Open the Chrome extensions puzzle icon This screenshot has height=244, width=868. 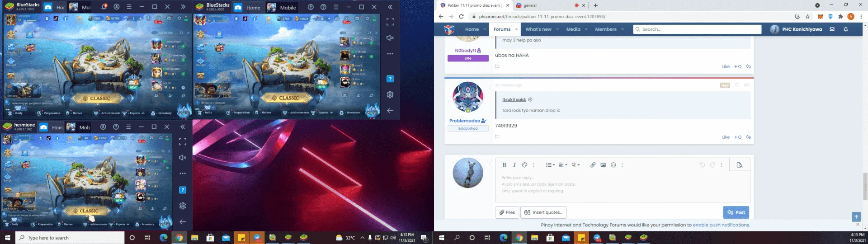coord(840,16)
